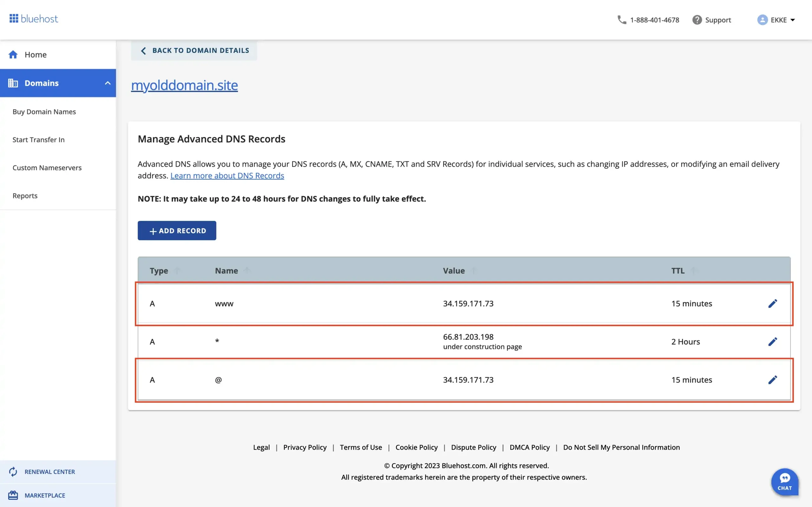Click the Domains building icon
This screenshot has height=507, width=812.
pos(13,83)
